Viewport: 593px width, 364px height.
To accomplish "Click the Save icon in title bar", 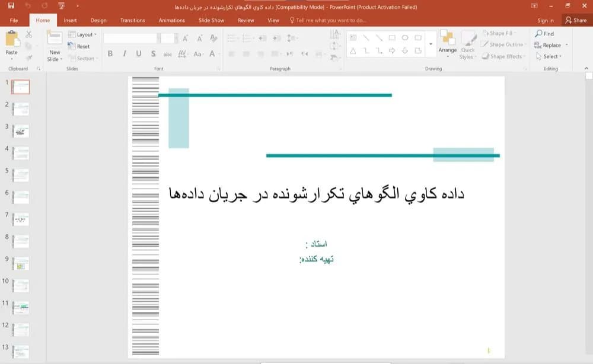I will (x=11, y=6).
